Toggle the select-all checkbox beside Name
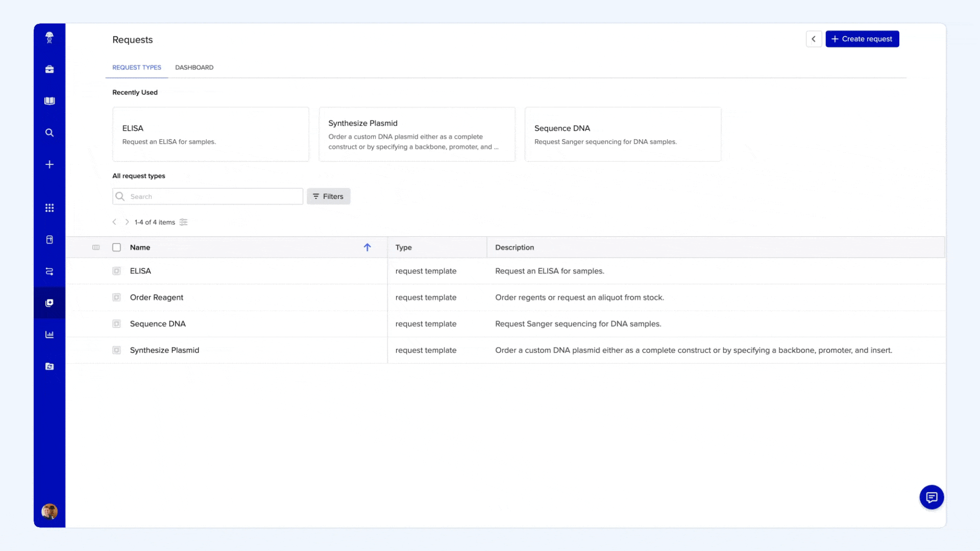The width and height of the screenshot is (980, 551). point(116,247)
